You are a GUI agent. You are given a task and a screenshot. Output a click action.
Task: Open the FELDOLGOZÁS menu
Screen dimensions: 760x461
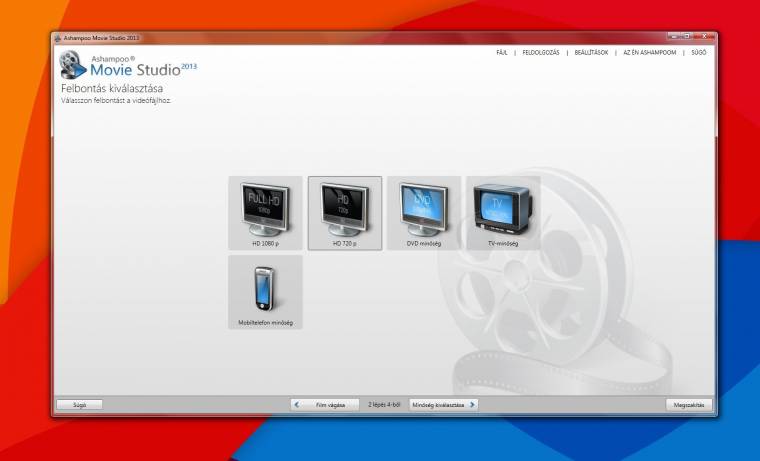[540, 52]
